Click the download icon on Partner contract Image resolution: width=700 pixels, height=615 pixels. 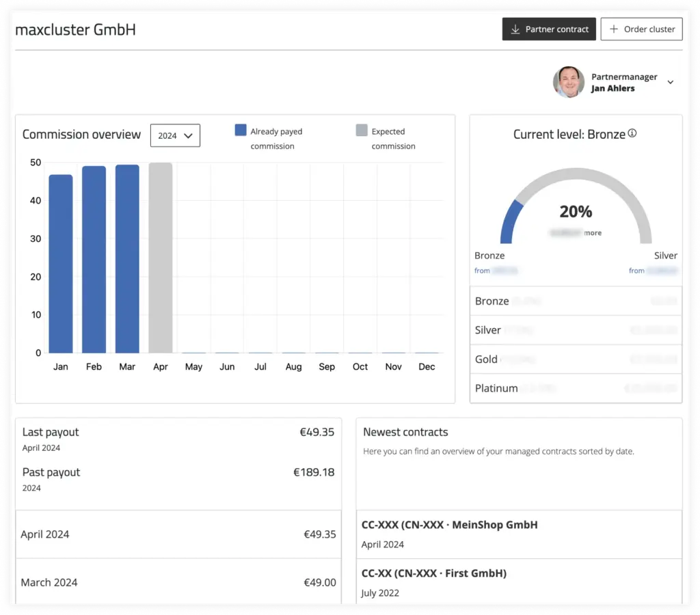click(515, 29)
